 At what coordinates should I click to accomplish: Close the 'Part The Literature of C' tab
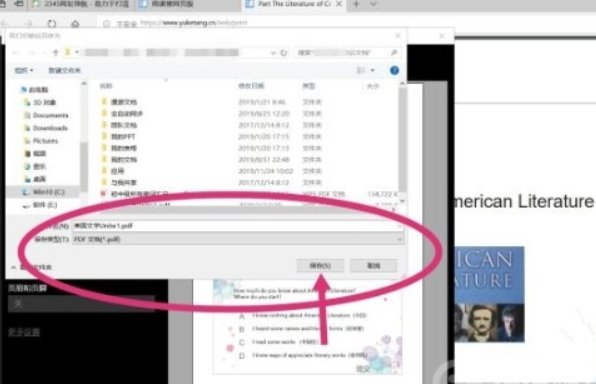pos(339,4)
